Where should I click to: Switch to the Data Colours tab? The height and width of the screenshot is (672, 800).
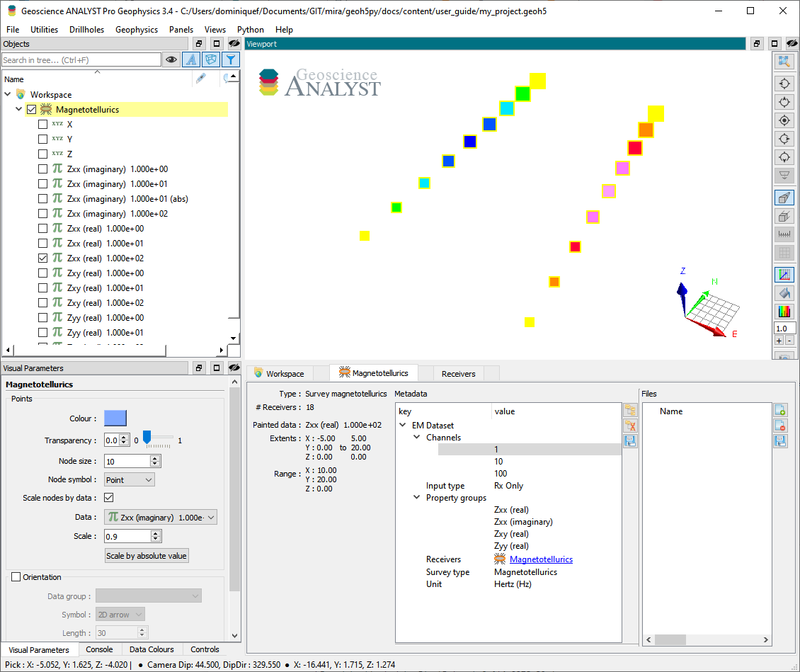(152, 649)
